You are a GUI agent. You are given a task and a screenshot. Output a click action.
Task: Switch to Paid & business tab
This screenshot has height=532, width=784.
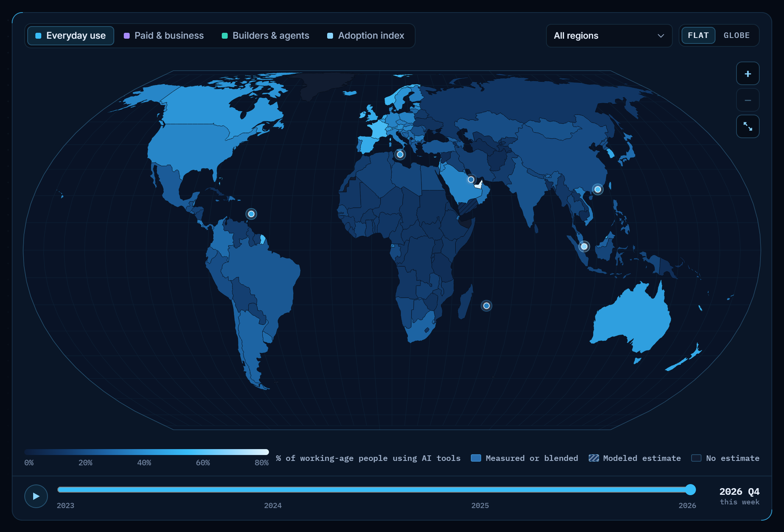point(164,36)
